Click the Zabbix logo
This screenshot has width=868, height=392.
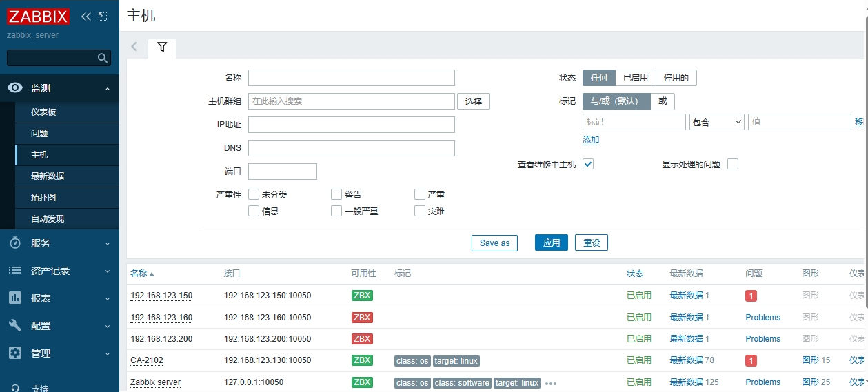(x=38, y=17)
